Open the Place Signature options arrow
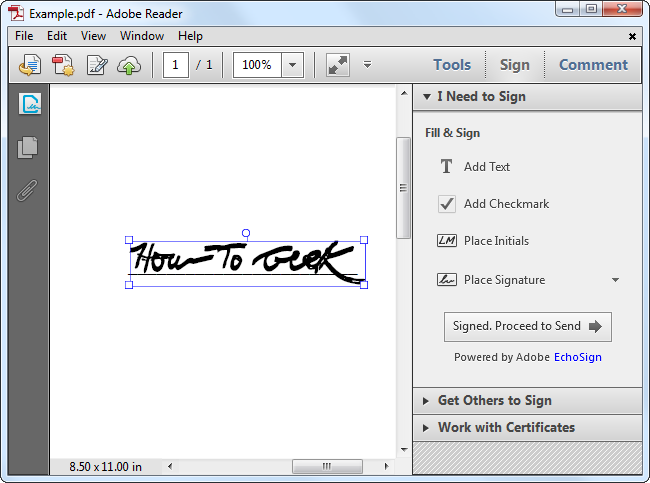 click(x=615, y=280)
